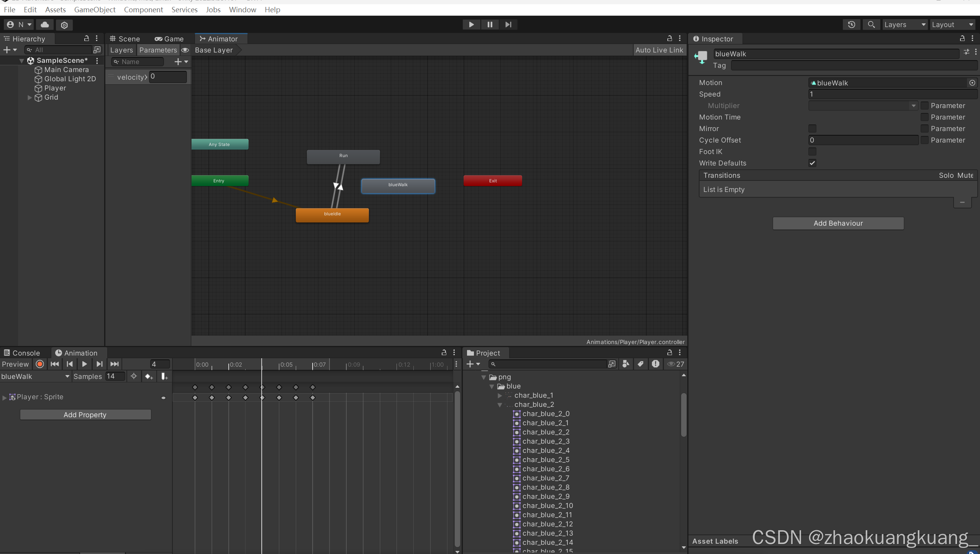Select the blueIdle state node
Image resolution: width=980 pixels, height=554 pixels.
pyautogui.click(x=332, y=215)
